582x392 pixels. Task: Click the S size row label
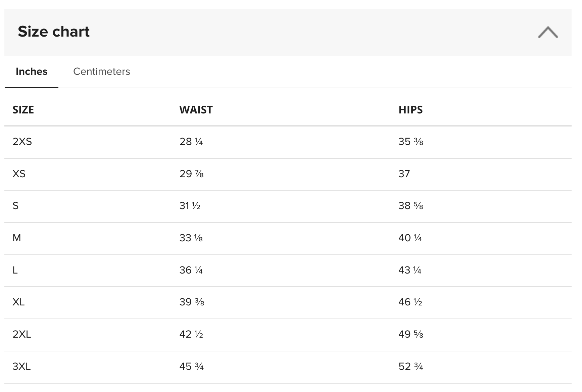pyautogui.click(x=15, y=206)
